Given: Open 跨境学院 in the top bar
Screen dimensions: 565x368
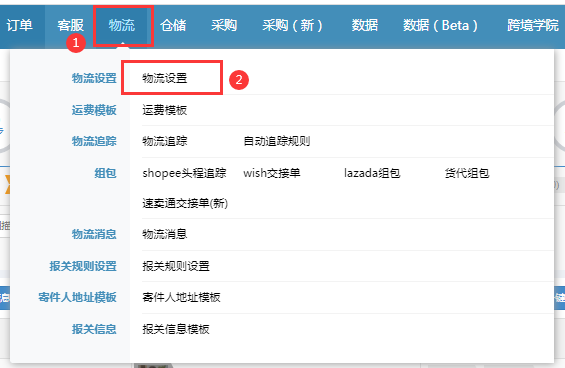Looking at the screenshot, I should [x=533, y=26].
